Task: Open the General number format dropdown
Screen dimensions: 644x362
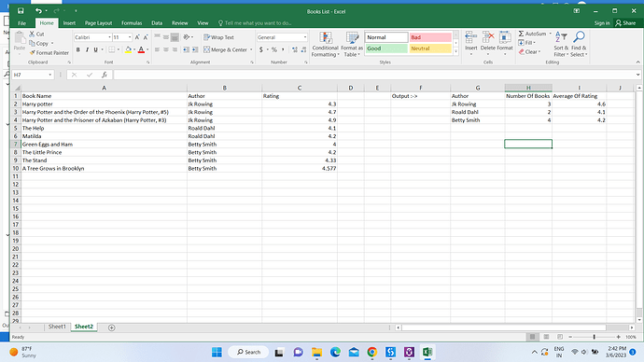Action: (305, 37)
